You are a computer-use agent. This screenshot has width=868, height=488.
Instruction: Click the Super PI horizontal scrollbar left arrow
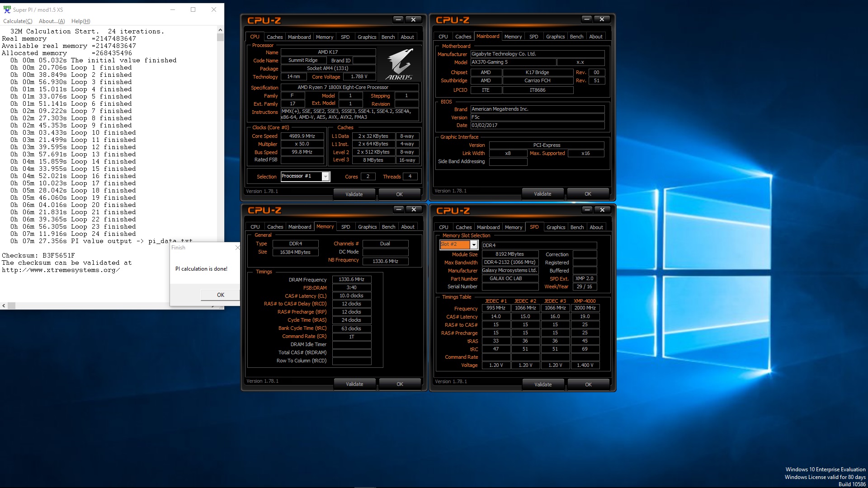click(4, 306)
